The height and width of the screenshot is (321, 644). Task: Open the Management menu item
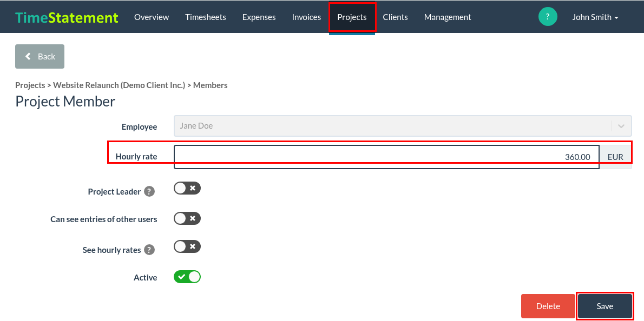[448, 17]
